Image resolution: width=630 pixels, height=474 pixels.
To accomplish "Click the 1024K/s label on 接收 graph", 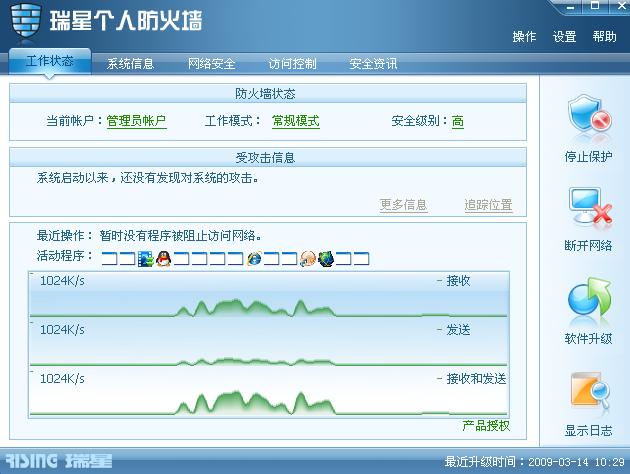I will coord(62,280).
